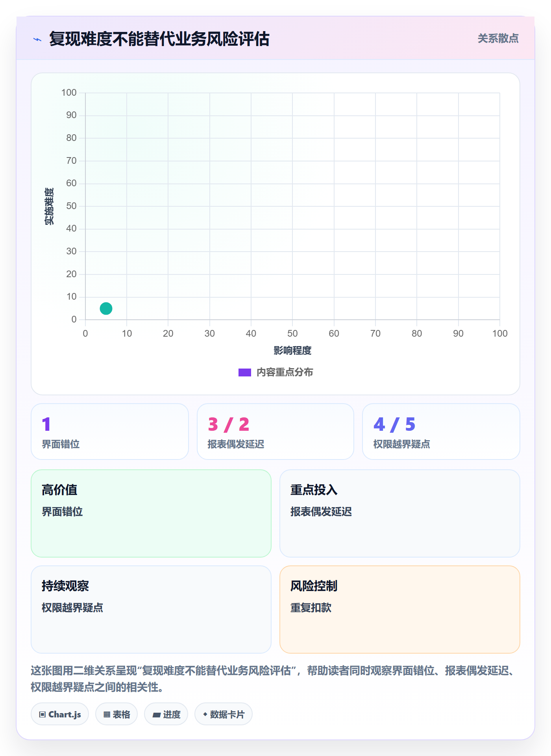Click the 内容重点分布 legend label

point(285,372)
